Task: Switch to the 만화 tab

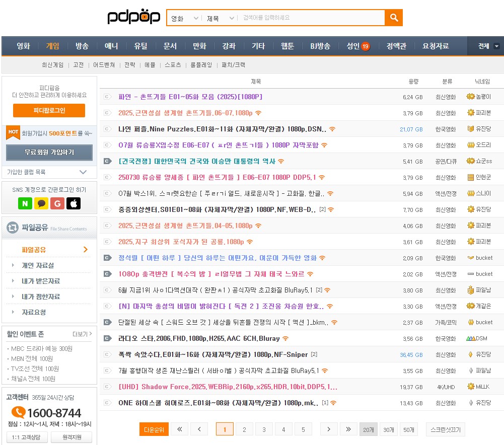Action: pyautogui.click(x=199, y=45)
